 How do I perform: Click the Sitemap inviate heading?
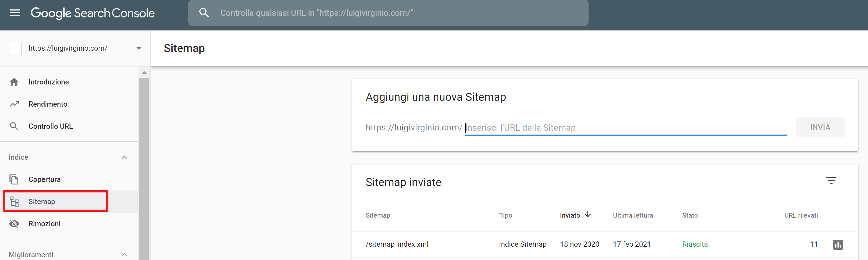pyautogui.click(x=403, y=182)
